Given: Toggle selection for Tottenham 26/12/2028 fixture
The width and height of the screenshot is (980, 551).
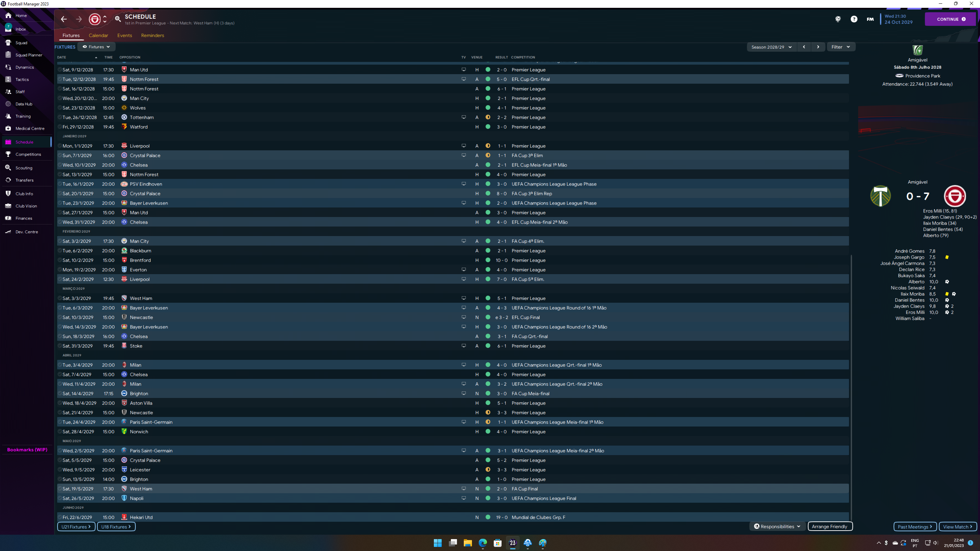Looking at the screenshot, I should tap(60, 117).
